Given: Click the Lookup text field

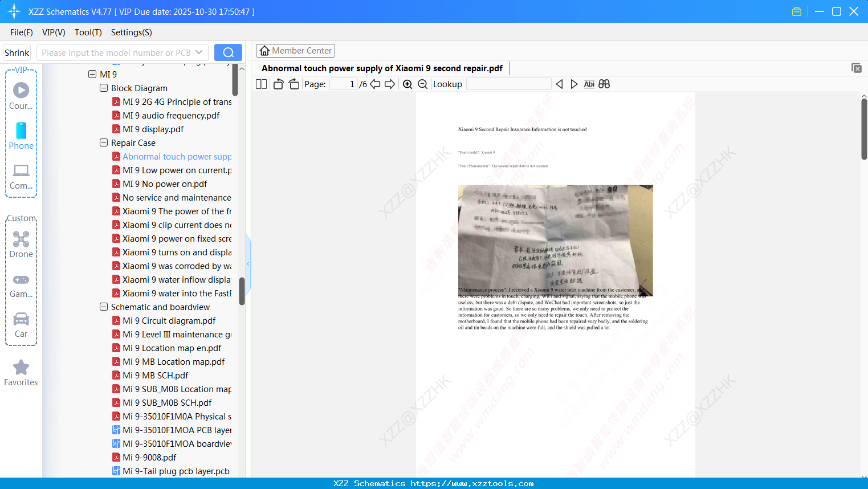Looking at the screenshot, I should pos(508,84).
